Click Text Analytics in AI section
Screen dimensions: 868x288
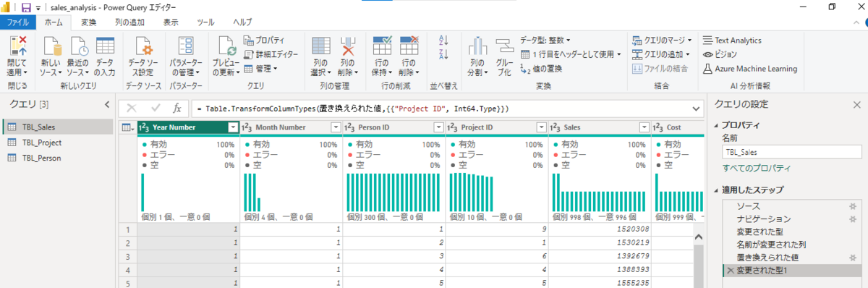pos(732,41)
